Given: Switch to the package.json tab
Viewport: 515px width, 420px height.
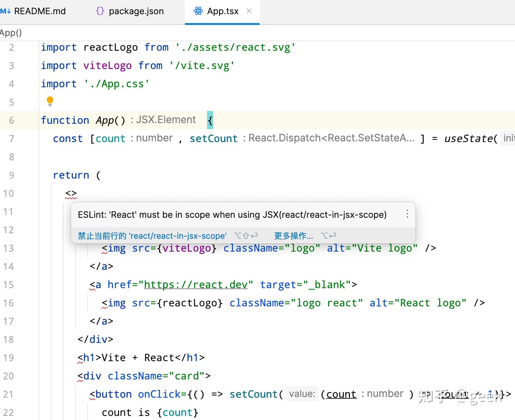Looking at the screenshot, I should click(x=130, y=11).
